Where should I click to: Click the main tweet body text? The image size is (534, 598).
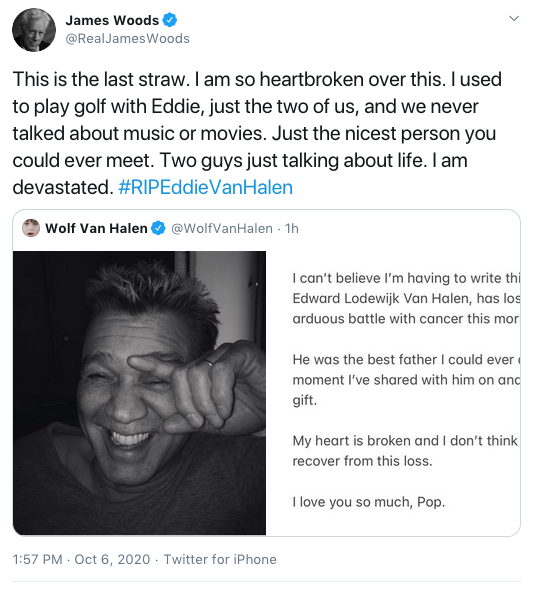[x=257, y=133]
